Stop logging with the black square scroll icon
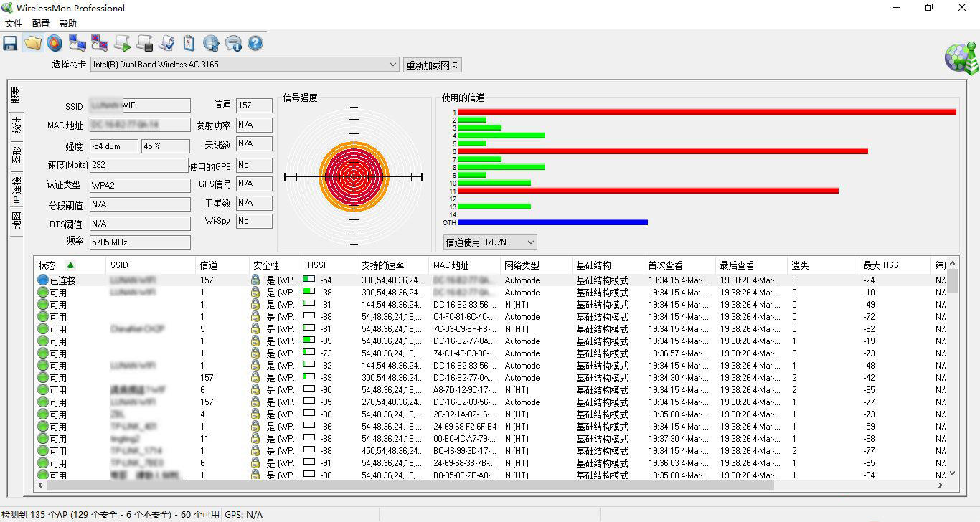This screenshot has height=522, width=980. coord(144,44)
